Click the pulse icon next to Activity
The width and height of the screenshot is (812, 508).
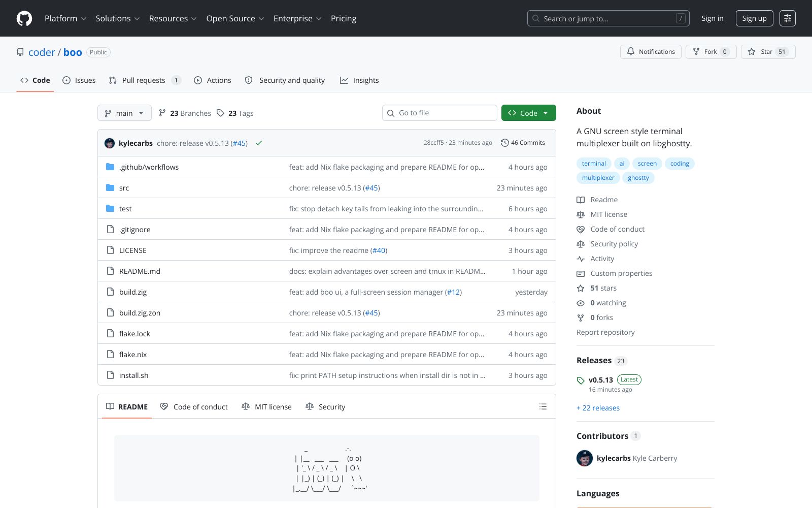pos(581,259)
